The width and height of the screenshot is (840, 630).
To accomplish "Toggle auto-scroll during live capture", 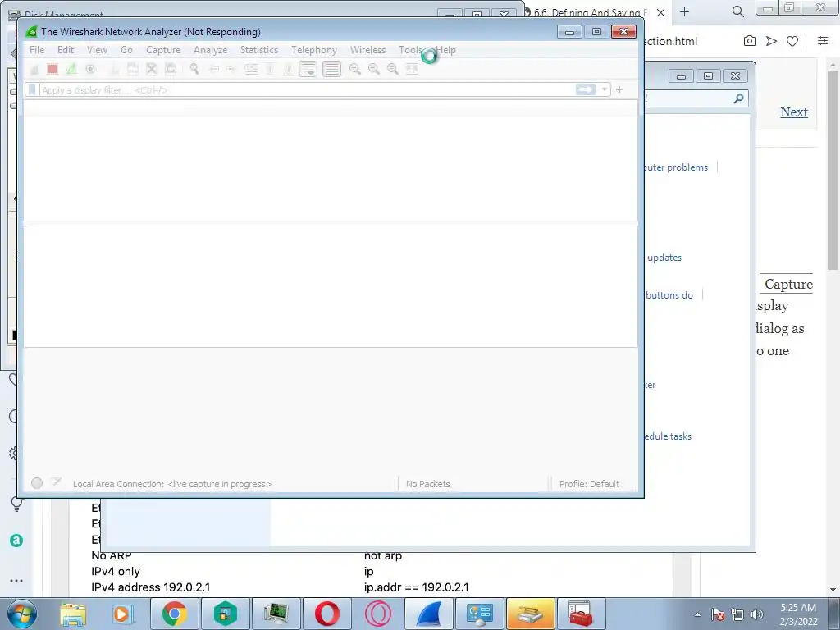I will click(308, 69).
